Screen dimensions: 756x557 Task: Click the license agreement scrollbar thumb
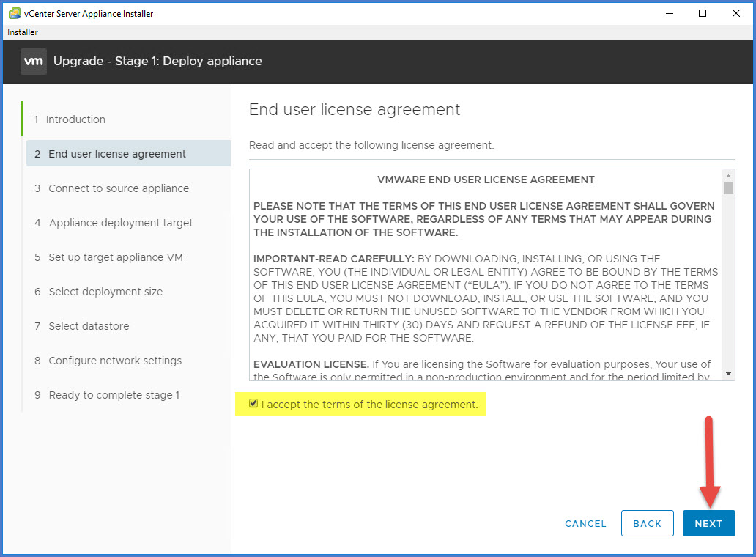[728, 188]
